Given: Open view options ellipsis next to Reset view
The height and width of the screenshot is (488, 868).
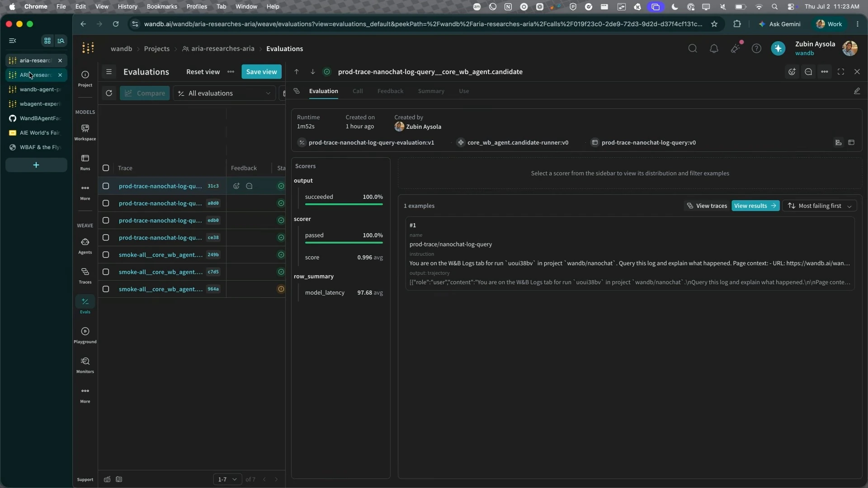Looking at the screenshot, I should 231,72.
